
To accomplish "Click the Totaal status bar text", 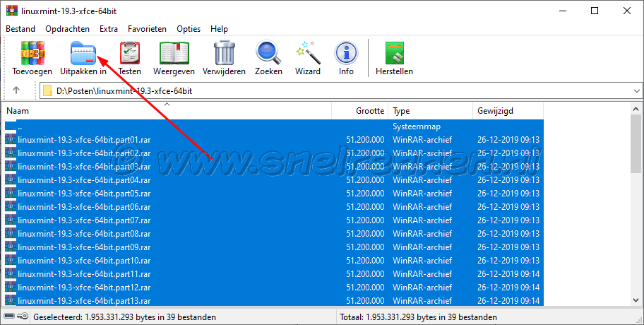I will point(419,317).
